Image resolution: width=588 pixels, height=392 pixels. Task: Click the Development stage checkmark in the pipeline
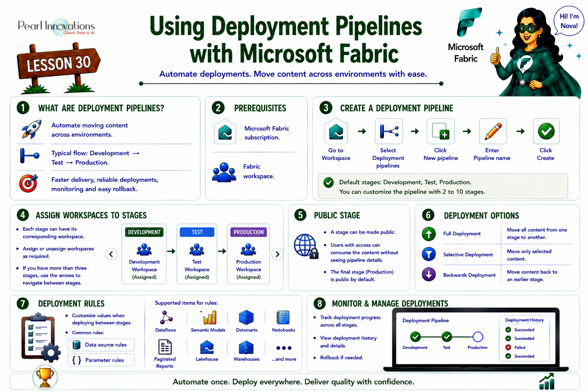click(x=415, y=337)
